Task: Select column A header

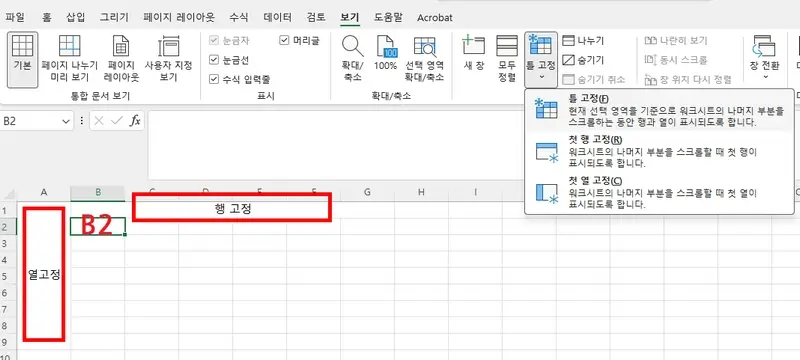Action: 44,192
